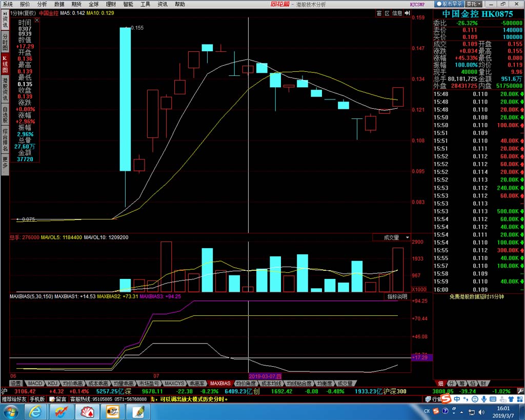Click 手机版 button

37,399
